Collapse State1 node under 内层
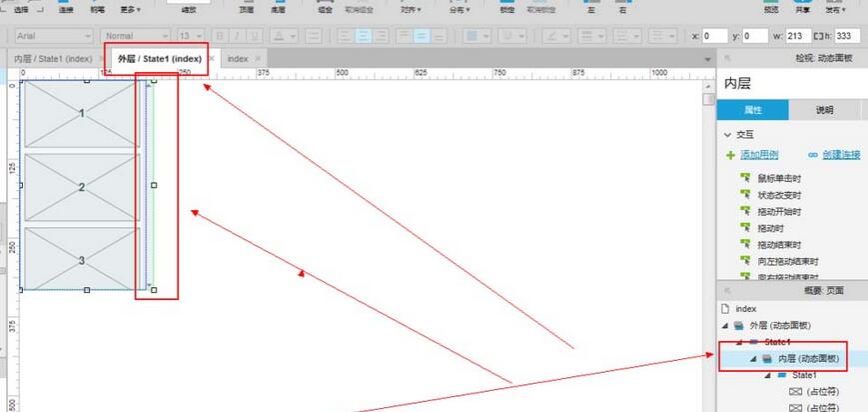Image resolution: width=868 pixels, height=412 pixels. [x=767, y=375]
